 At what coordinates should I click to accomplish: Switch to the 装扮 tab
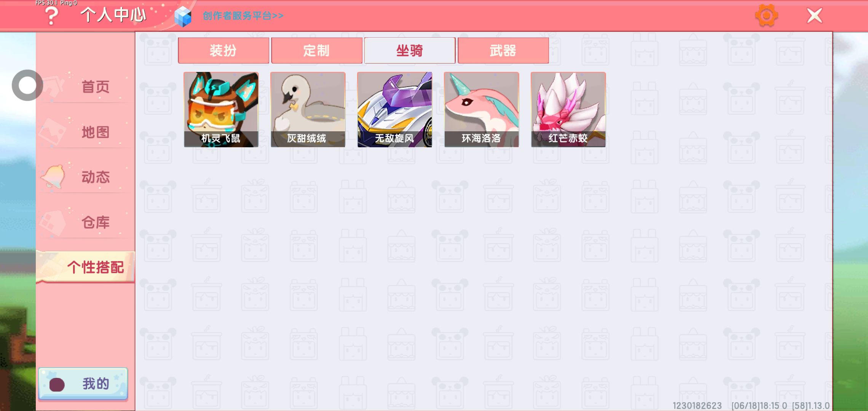click(223, 50)
